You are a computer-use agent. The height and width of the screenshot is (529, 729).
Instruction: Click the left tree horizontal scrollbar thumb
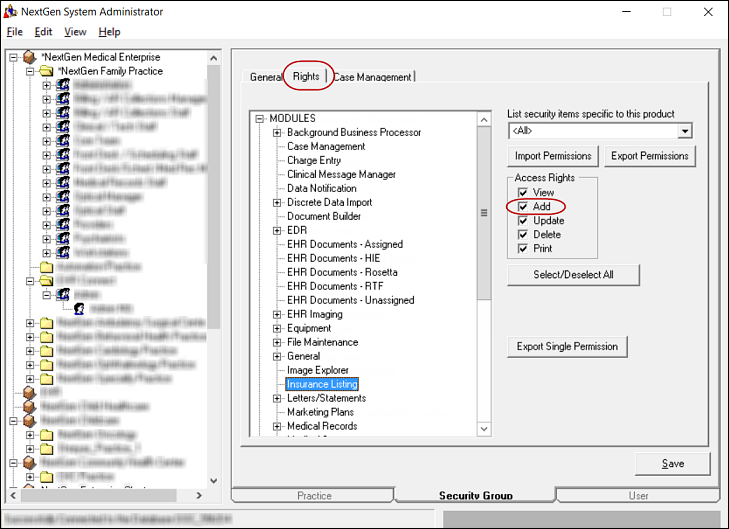coord(98,496)
